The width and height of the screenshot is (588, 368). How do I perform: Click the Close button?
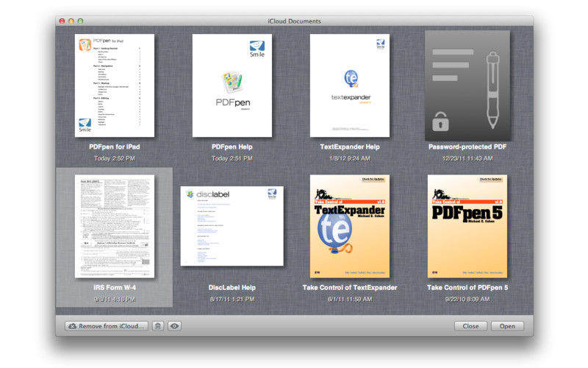(x=470, y=326)
